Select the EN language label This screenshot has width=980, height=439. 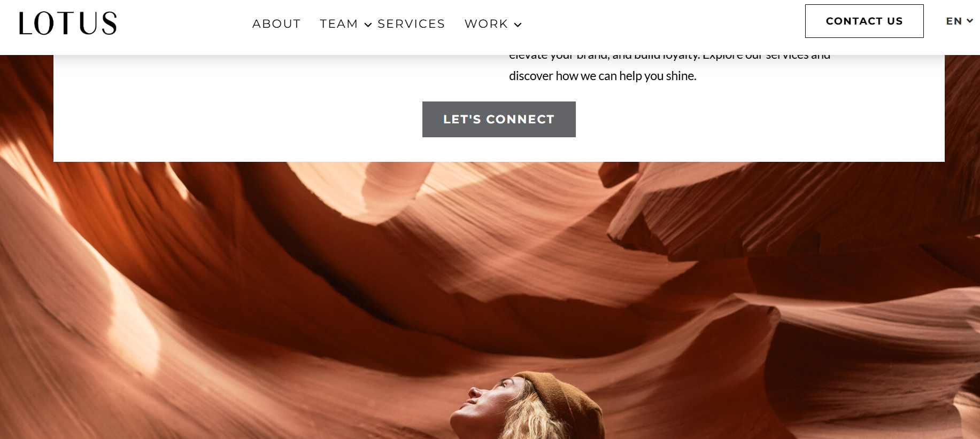coord(954,21)
